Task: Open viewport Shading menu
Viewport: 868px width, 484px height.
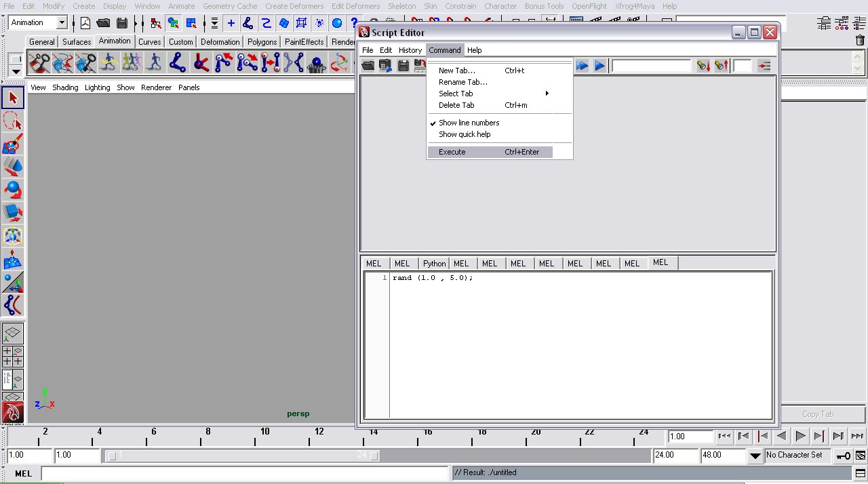Action: 65,87
